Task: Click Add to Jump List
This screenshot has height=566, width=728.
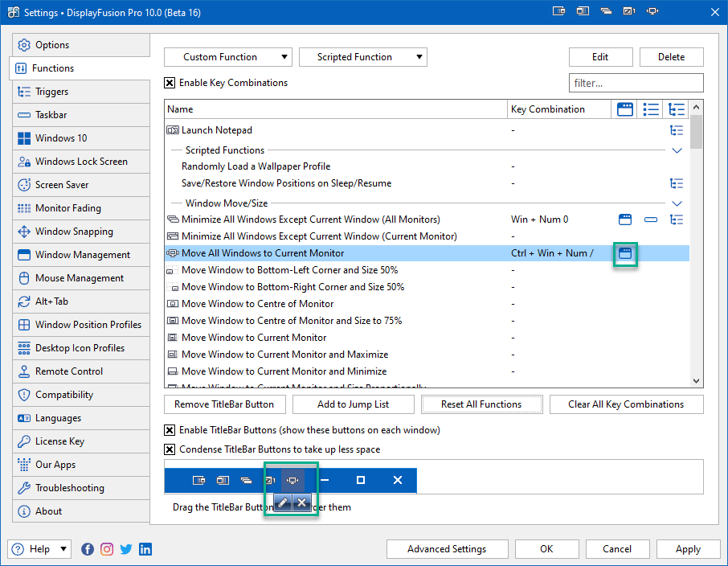Action: click(x=354, y=404)
